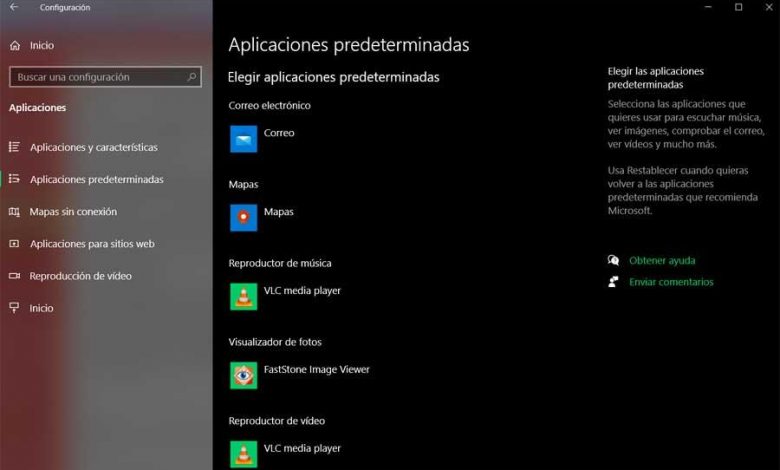Click the Visualizador de fotos category label
This screenshot has height=470, width=780.
275,342
